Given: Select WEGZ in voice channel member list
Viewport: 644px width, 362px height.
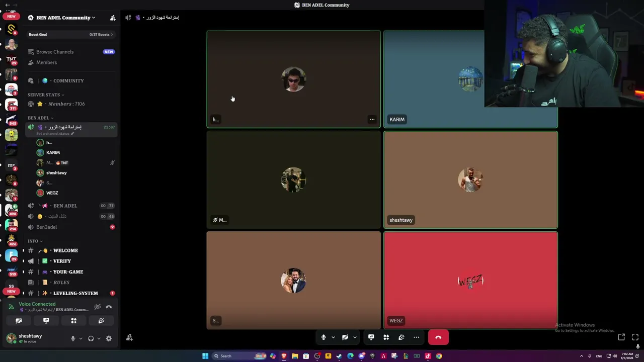Looking at the screenshot, I should [75, 193].
